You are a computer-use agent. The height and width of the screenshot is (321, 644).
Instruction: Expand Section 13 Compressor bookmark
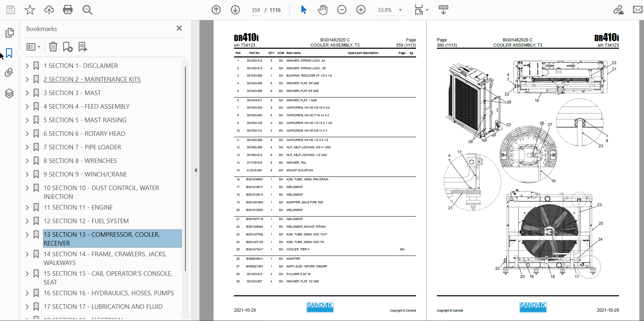pos(27,234)
